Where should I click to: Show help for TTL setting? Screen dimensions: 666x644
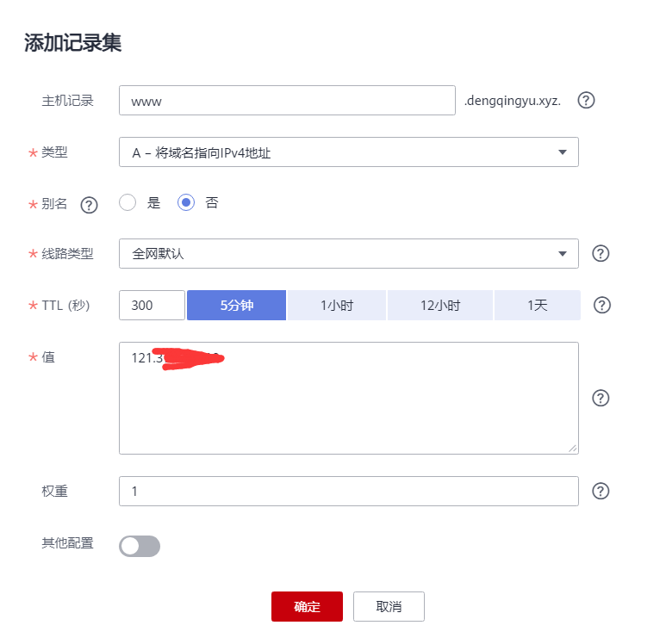tap(602, 305)
